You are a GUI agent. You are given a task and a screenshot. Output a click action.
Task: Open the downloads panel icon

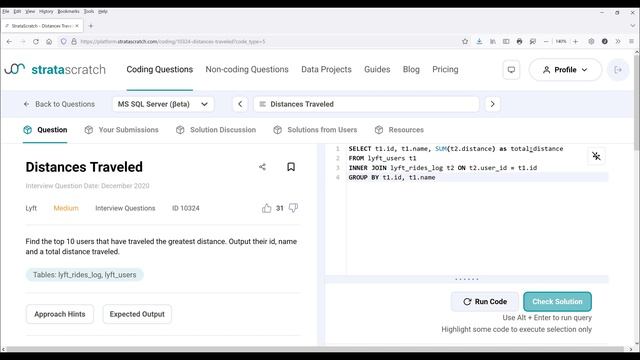479,42
